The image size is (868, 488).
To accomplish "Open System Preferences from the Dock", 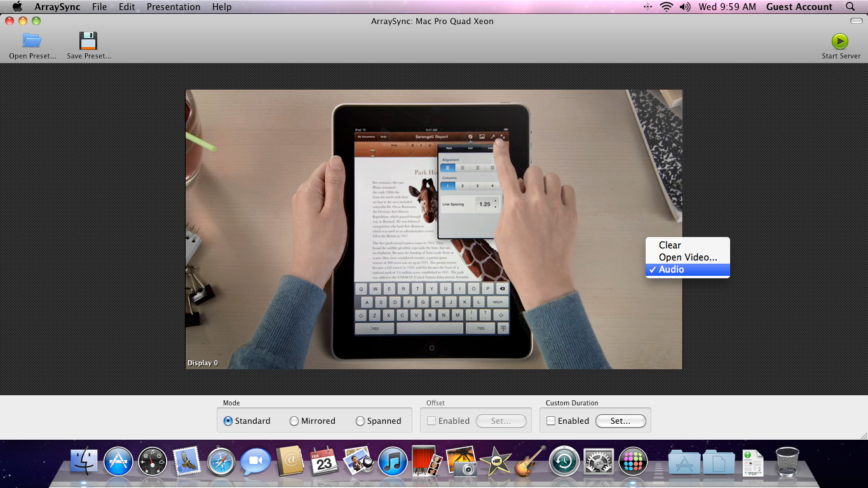I will (599, 462).
